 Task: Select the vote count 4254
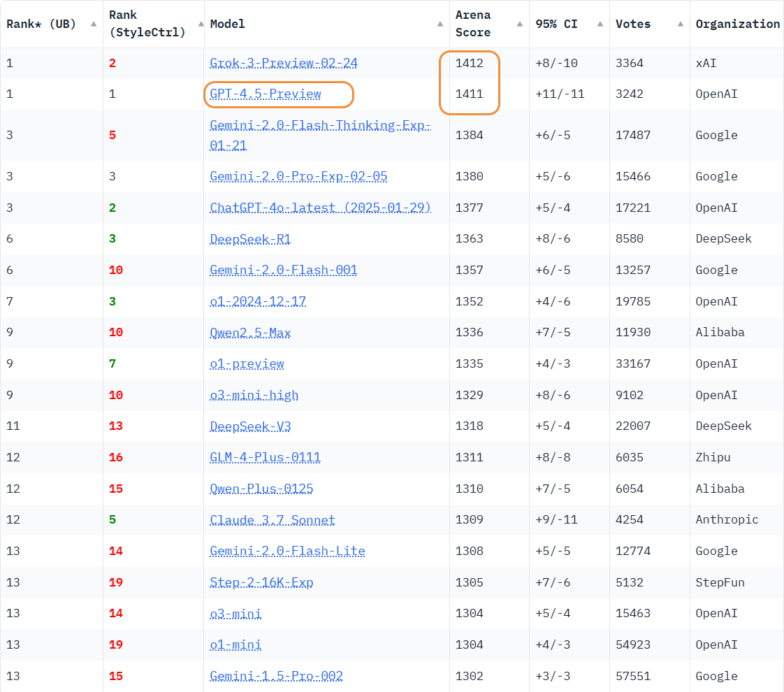630,520
